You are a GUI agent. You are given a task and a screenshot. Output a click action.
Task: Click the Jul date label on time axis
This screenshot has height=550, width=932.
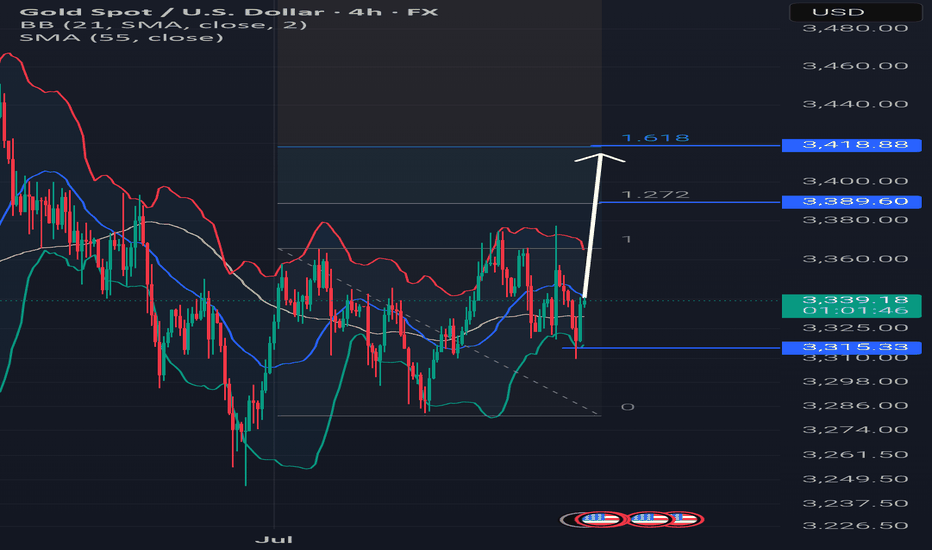tap(274, 539)
